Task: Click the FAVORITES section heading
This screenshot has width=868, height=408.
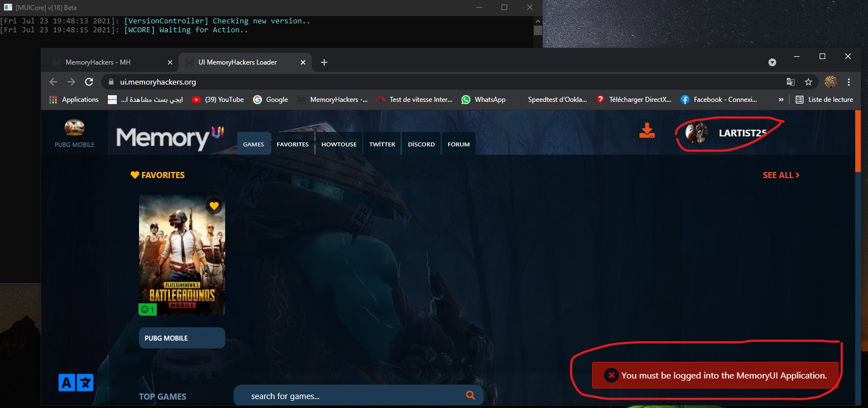Action: tap(157, 175)
